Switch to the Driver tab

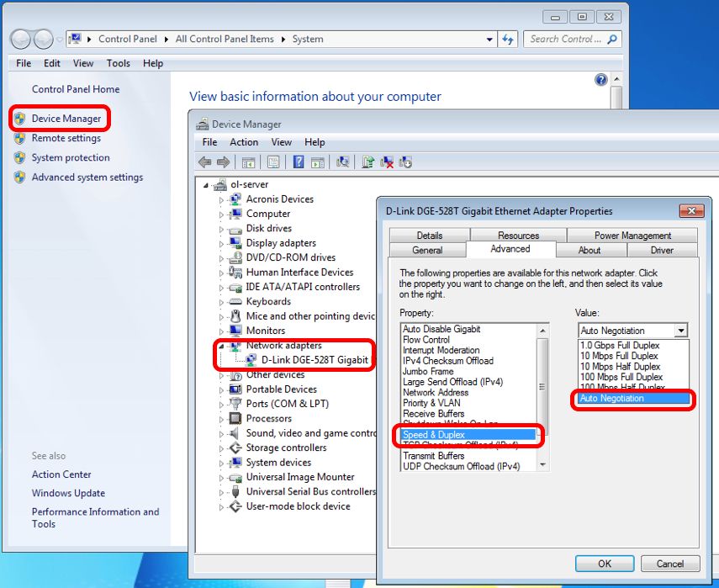pyautogui.click(x=662, y=250)
